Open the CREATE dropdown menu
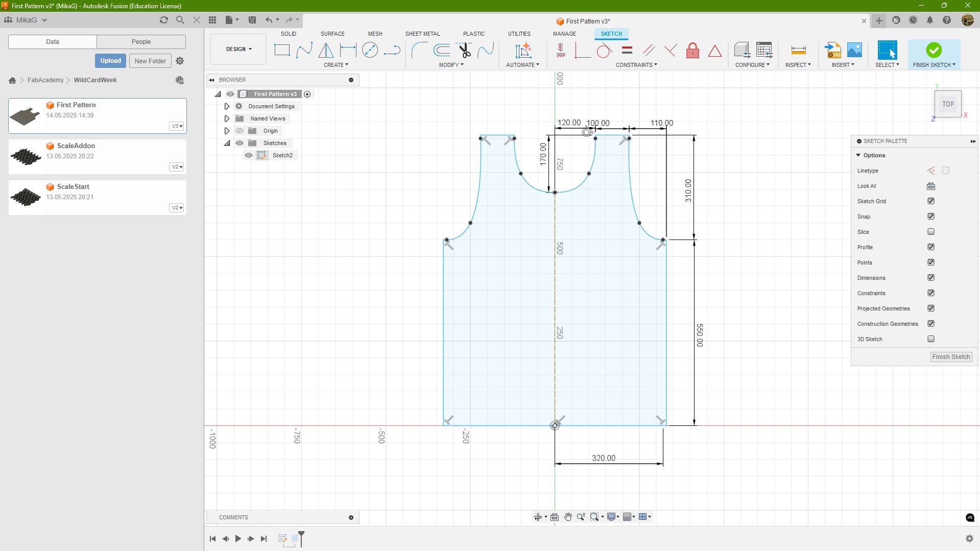980x551 pixels. pos(336,65)
